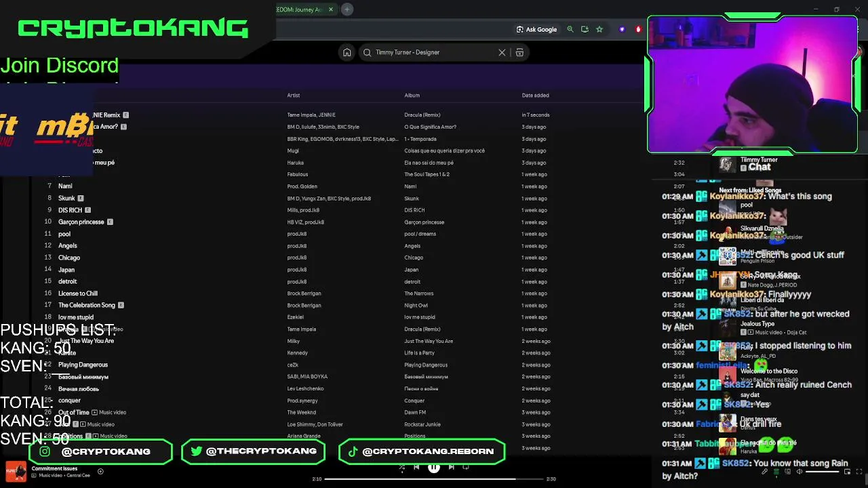Image resolution: width=868 pixels, height=488 pixels.
Task: Select the song Garçon princesse
Action: pos(81,222)
